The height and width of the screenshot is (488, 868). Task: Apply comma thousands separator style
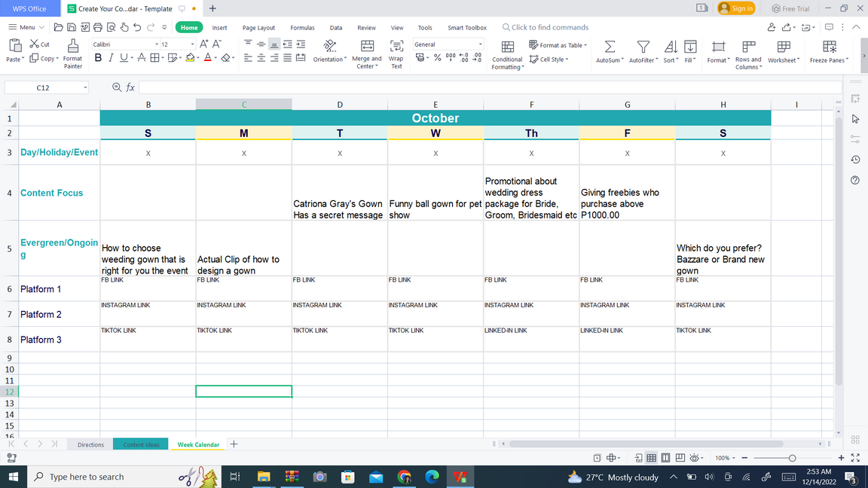(x=451, y=57)
